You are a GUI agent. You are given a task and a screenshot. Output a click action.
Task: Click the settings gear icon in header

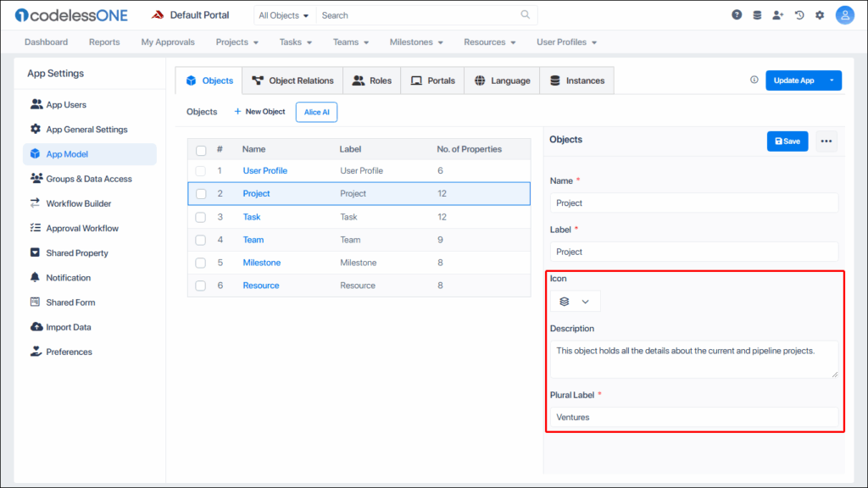pos(820,15)
